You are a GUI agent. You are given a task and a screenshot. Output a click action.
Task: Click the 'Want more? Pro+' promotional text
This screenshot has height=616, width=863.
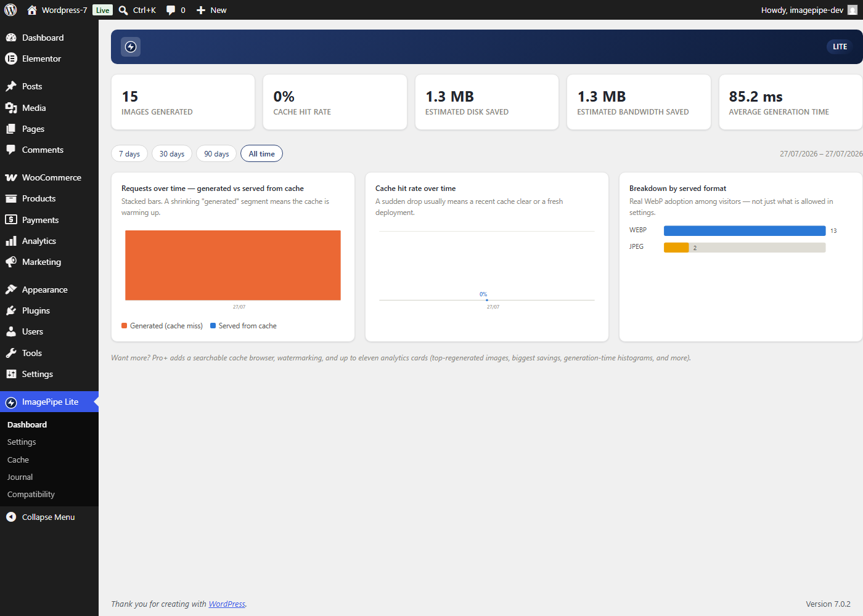(x=401, y=358)
